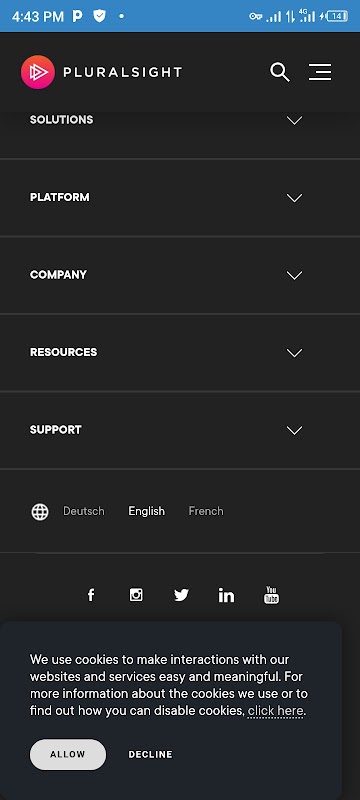Select English language option

(146, 511)
